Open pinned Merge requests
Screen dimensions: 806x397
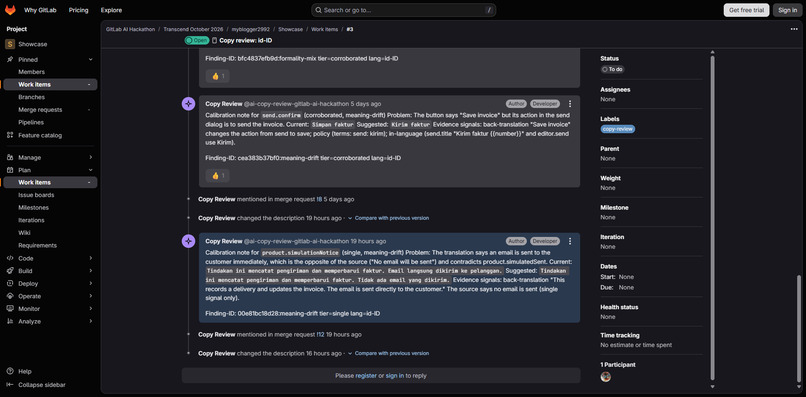pos(40,110)
